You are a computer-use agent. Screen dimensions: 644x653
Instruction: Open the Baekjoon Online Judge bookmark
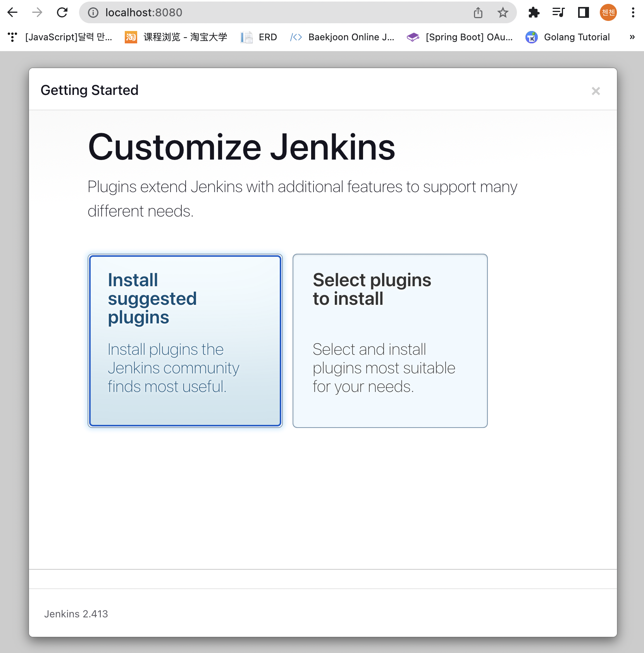pos(342,37)
